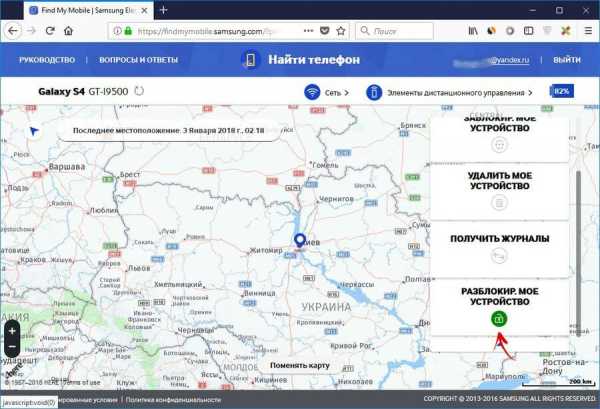Open ВОПРОСЫ И ОТВЕТЫ page
The image size is (600, 409).
[x=139, y=60]
